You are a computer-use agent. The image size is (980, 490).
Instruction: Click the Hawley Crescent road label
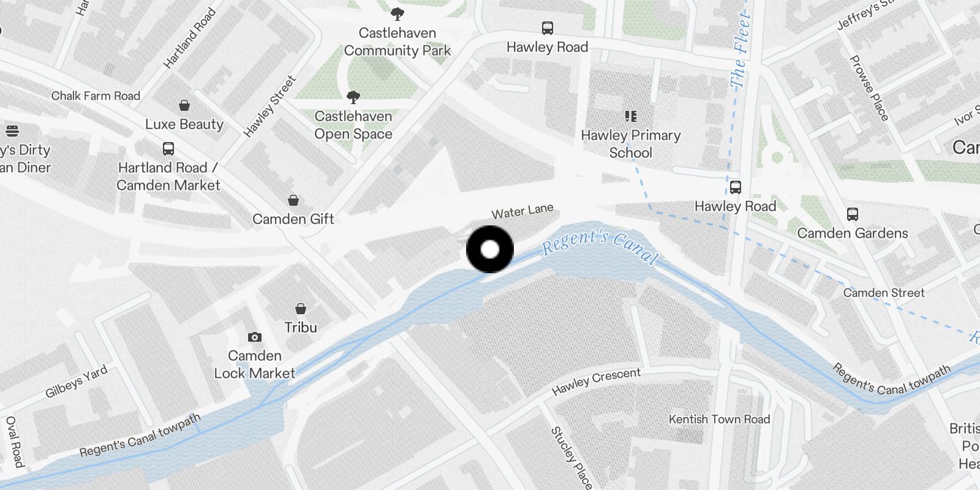click(597, 382)
